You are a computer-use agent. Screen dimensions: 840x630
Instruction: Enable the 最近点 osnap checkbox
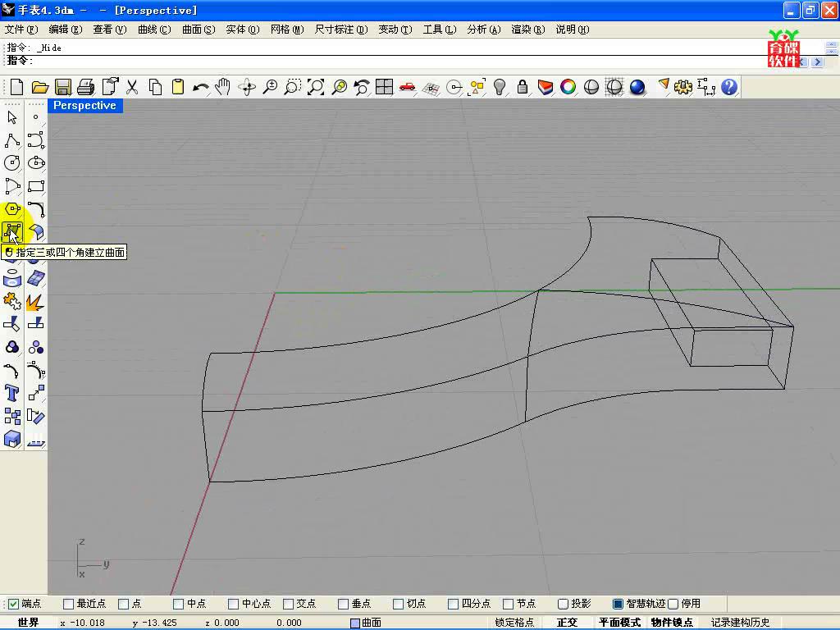[69, 604]
